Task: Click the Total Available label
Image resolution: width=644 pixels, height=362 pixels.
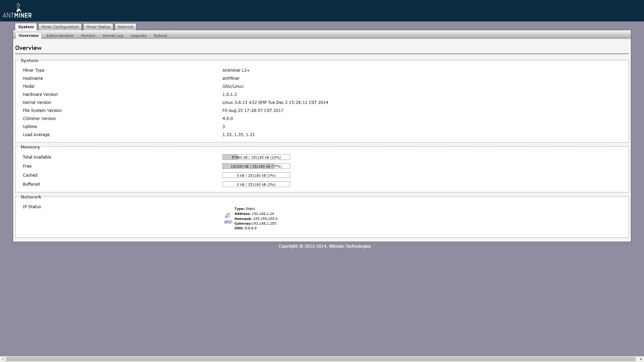Action: pyautogui.click(x=37, y=157)
